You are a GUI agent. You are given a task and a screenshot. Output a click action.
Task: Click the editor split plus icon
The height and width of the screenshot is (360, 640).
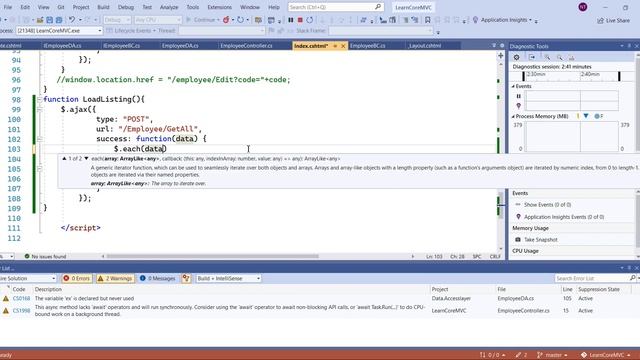[x=501, y=56]
